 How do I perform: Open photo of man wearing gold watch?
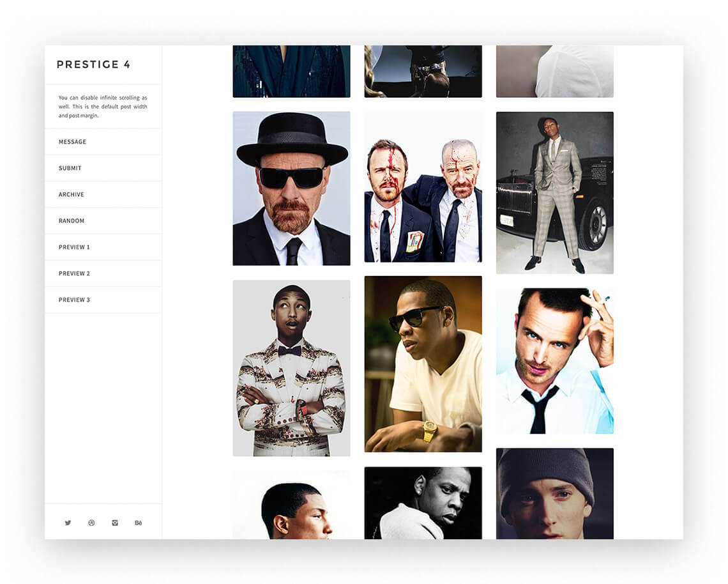click(423, 364)
